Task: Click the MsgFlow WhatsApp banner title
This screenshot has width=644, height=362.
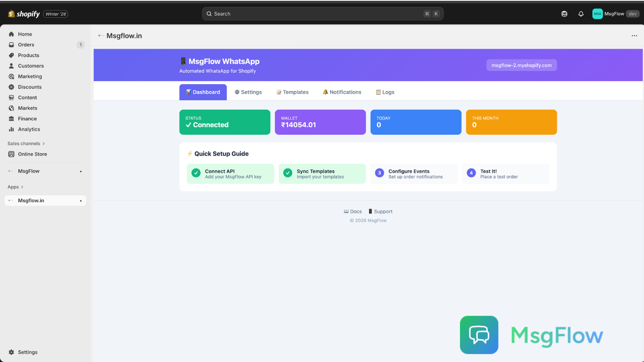Action: coord(220,62)
